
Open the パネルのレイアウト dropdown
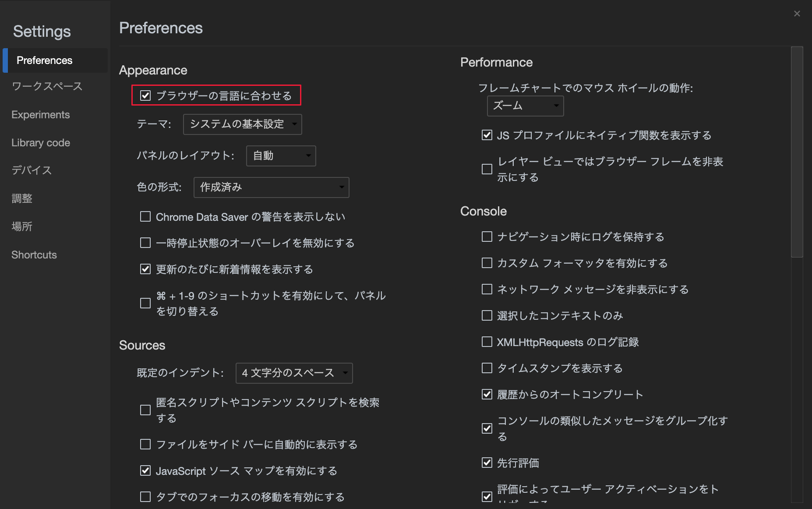tap(281, 156)
